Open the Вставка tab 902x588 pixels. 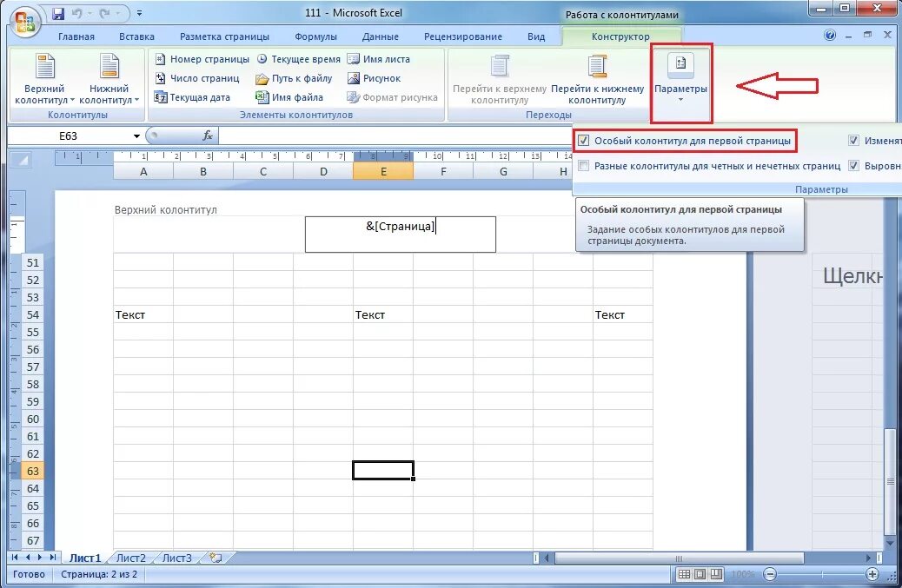pyautogui.click(x=137, y=36)
